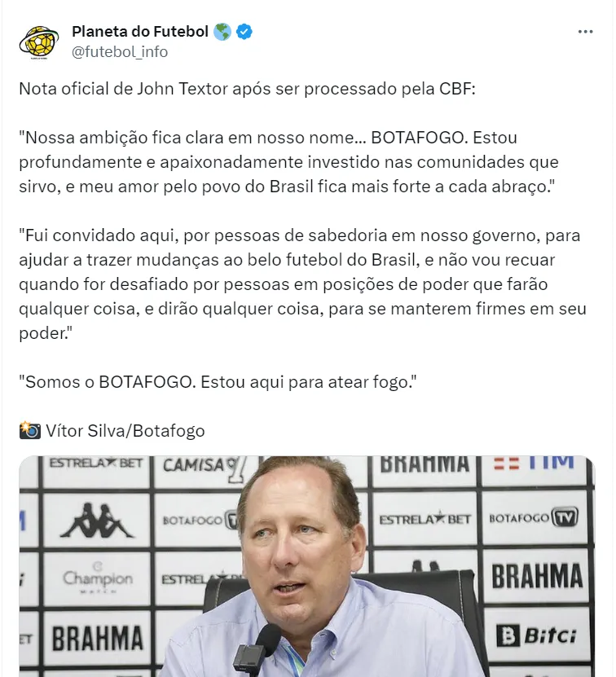The image size is (616, 677).
Task: Click the TIM logo at the photo's top right
Action: coord(535,464)
